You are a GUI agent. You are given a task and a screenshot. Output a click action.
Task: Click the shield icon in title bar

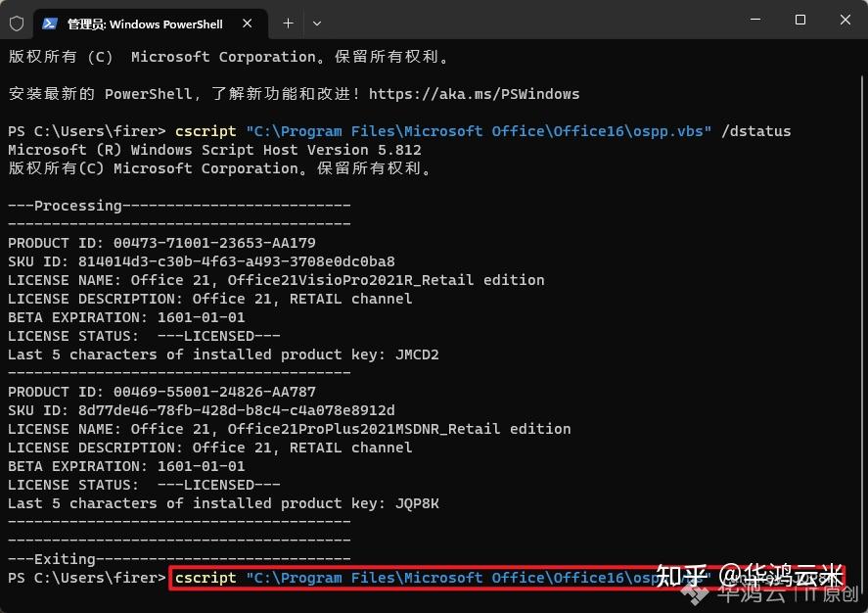[x=17, y=24]
